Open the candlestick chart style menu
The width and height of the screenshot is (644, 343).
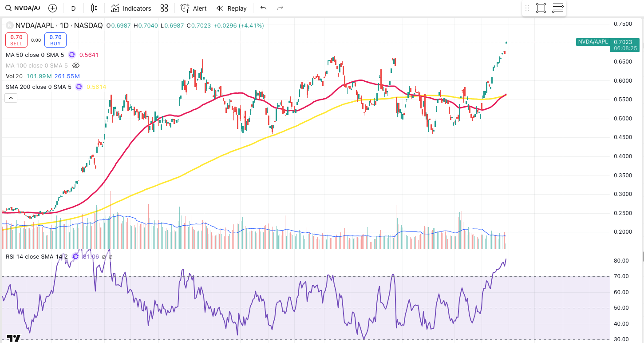point(94,8)
